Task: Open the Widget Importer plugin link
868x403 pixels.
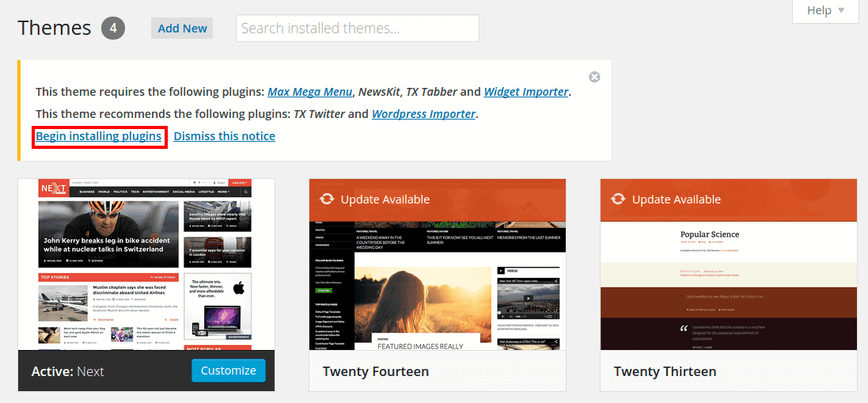Action: 526,92
